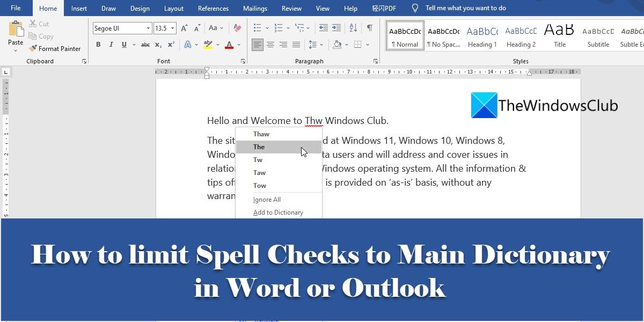Toggle Strikethrough formatting
644x322 pixels.
[x=145, y=45]
